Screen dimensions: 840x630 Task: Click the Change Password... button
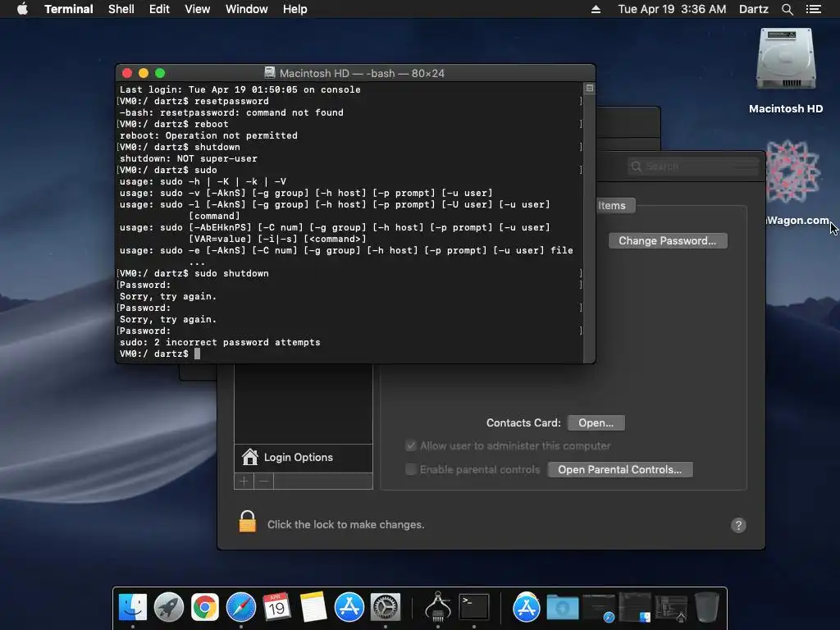pyautogui.click(x=668, y=240)
